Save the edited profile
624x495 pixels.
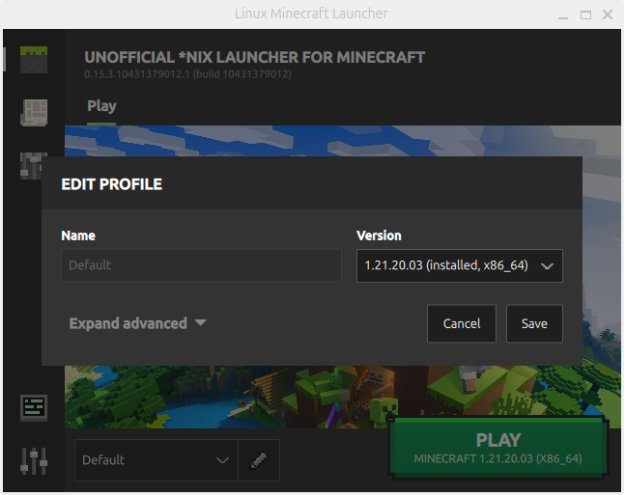(x=534, y=324)
